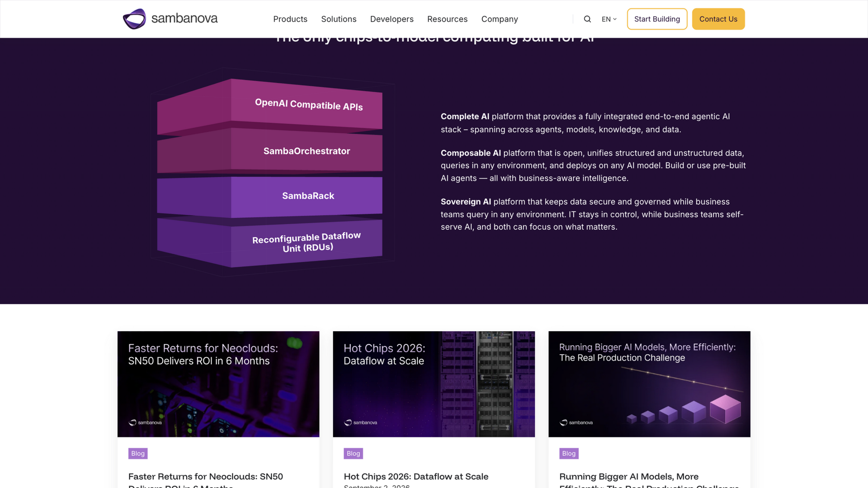
Task: Open the Products menu
Action: click(290, 19)
